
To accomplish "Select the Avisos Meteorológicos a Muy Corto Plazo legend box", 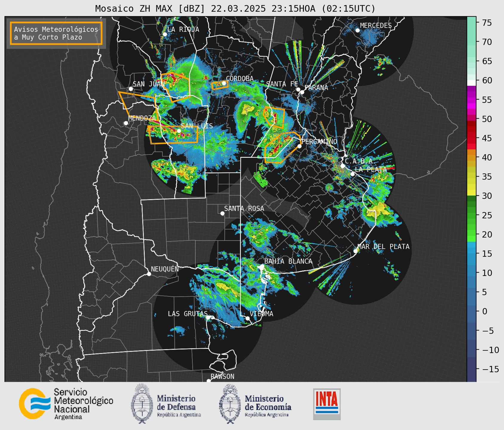I will pos(56,33).
